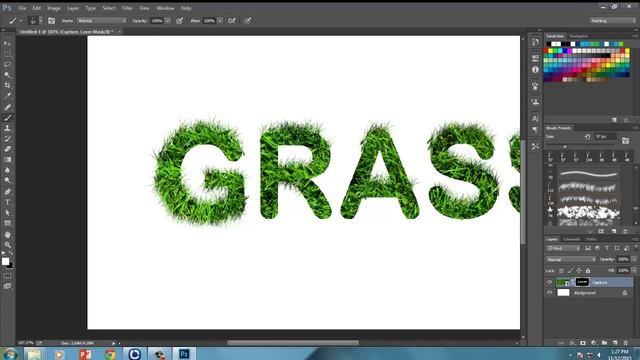Screen dimensions: 640x360
Task: Switch to the Channels tab
Action: click(x=572, y=239)
